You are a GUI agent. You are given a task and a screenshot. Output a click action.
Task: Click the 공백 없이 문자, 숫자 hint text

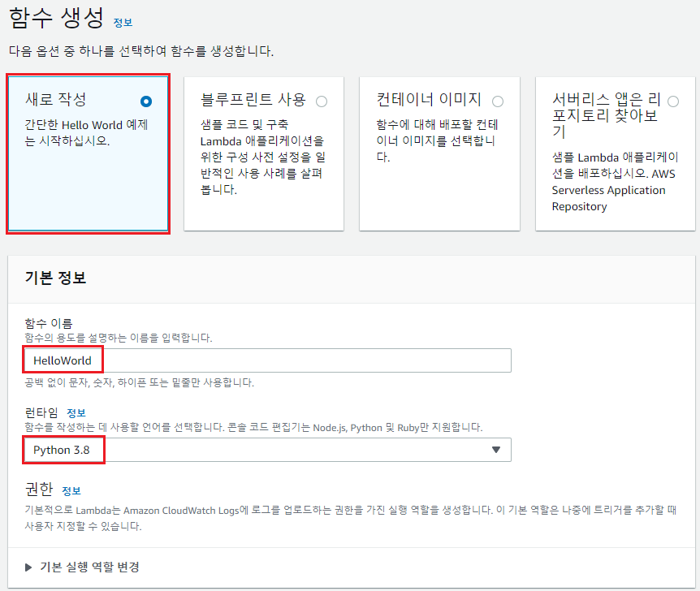click(x=139, y=382)
